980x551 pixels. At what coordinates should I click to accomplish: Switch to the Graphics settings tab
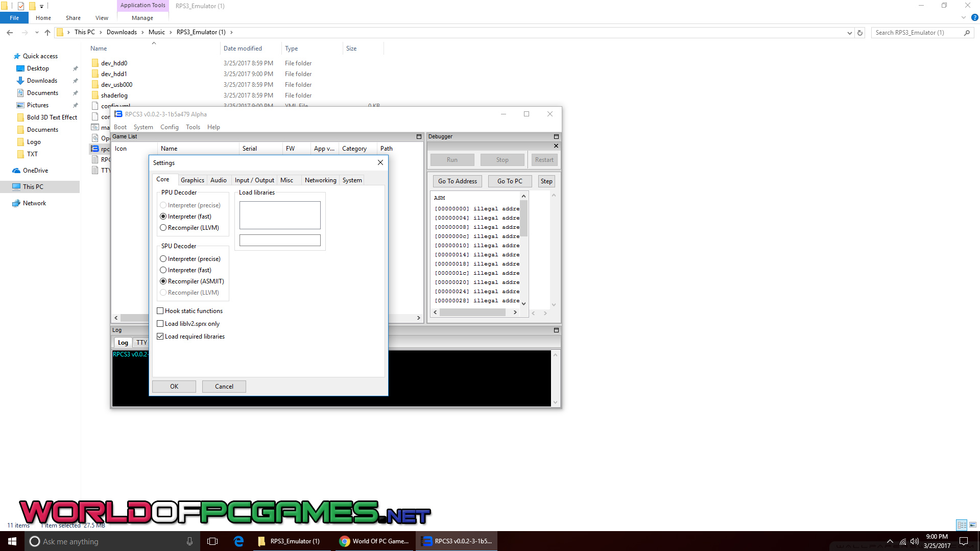click(x=192, y=180)
